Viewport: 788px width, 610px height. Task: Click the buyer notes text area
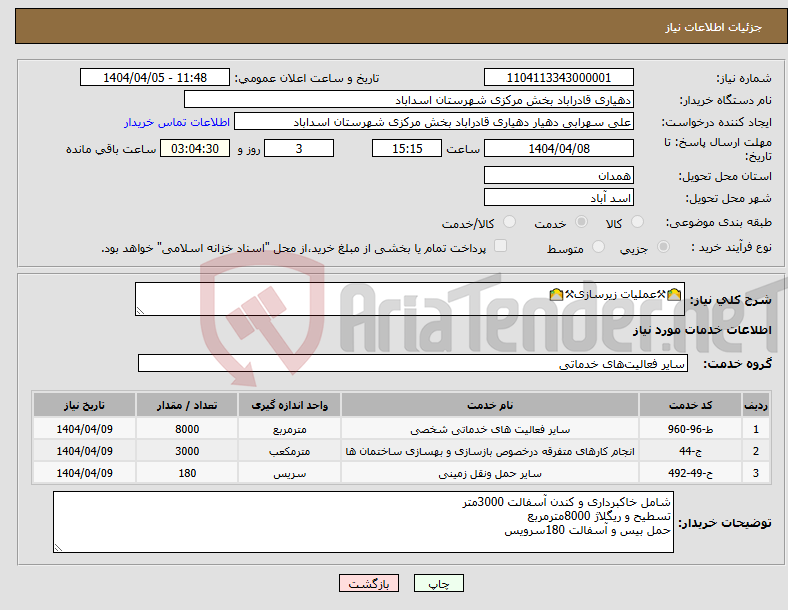[363, 522]
